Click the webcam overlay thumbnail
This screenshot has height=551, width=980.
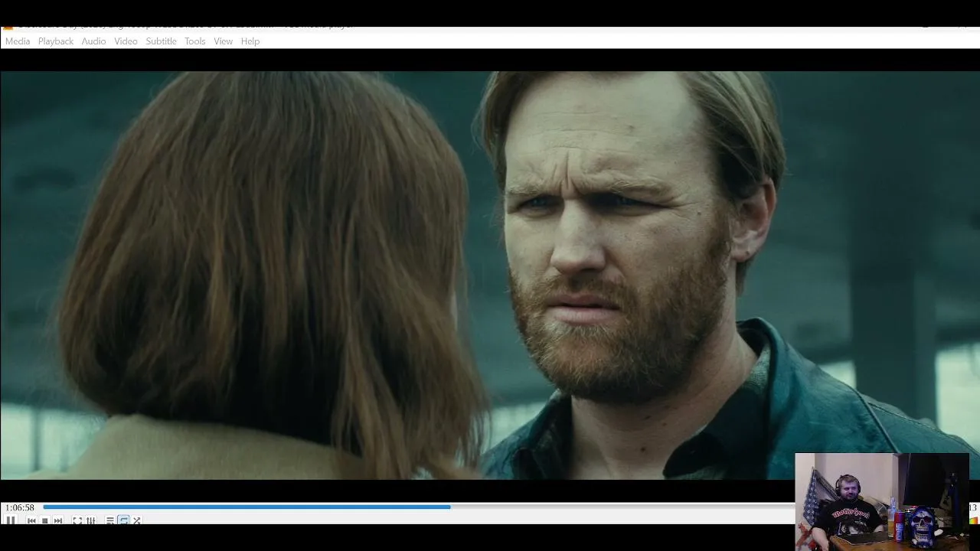[x=882, y=501]
